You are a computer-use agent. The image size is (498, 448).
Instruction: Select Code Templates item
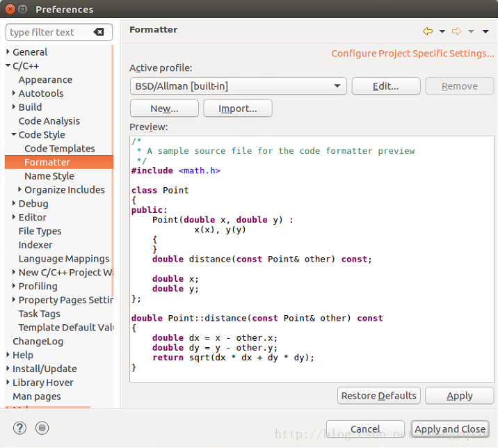pos(60,148)
